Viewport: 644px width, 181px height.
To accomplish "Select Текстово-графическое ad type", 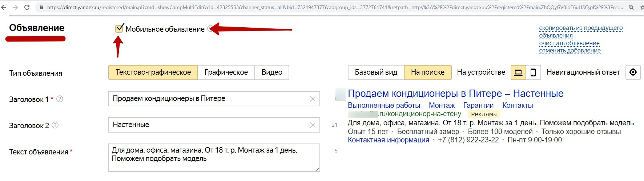I will pos(153,72).
